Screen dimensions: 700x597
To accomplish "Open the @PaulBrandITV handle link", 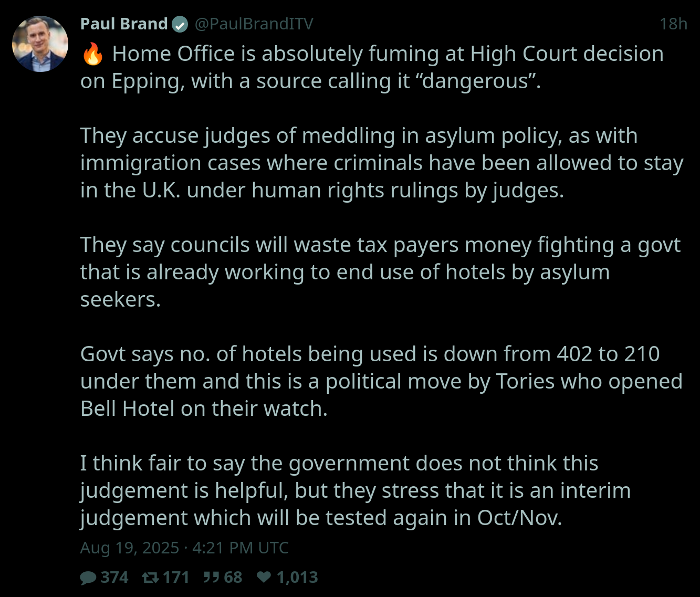I will pos(254,24).
